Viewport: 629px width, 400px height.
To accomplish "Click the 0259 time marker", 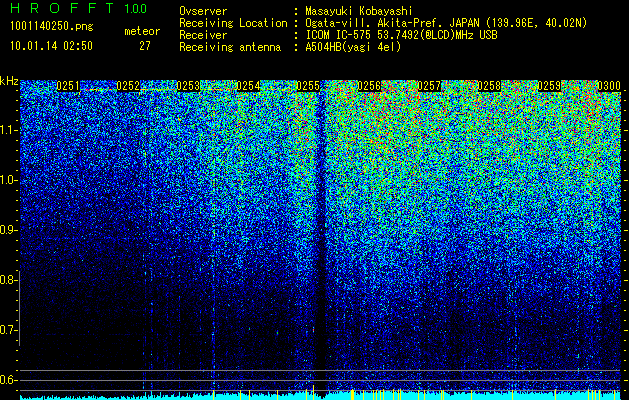I will tap(549, 86).
